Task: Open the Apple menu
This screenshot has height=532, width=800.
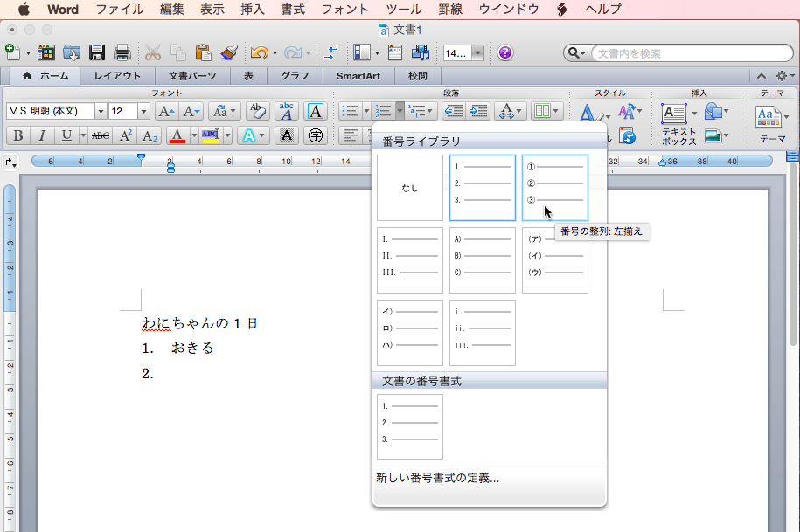Action: coord(24,9)
